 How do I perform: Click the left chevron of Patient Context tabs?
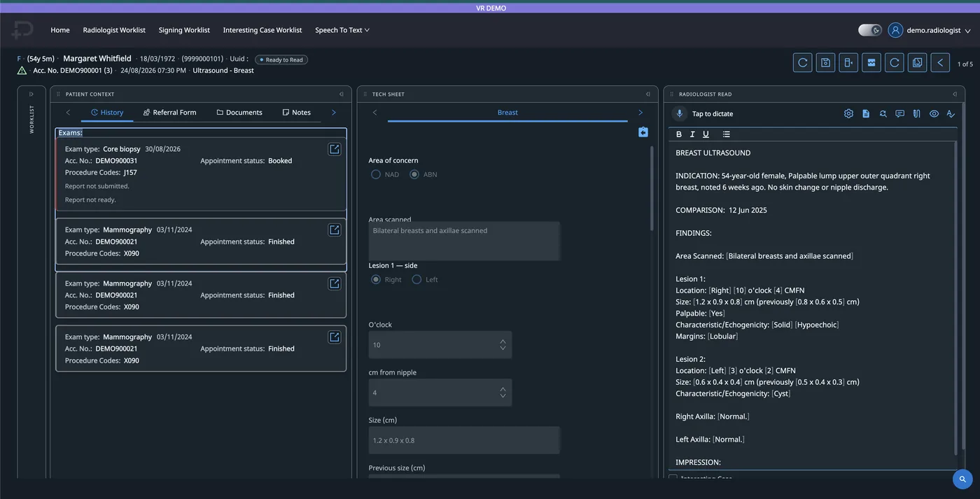pos(68,113)
